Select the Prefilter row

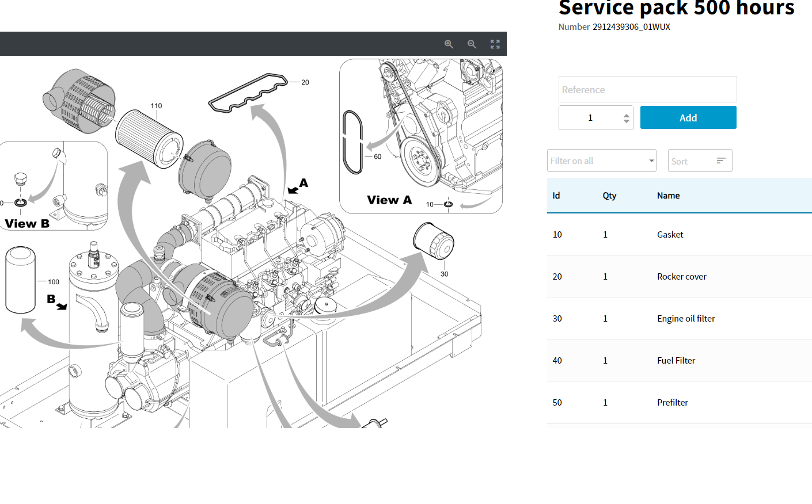(x=672, y=403)
